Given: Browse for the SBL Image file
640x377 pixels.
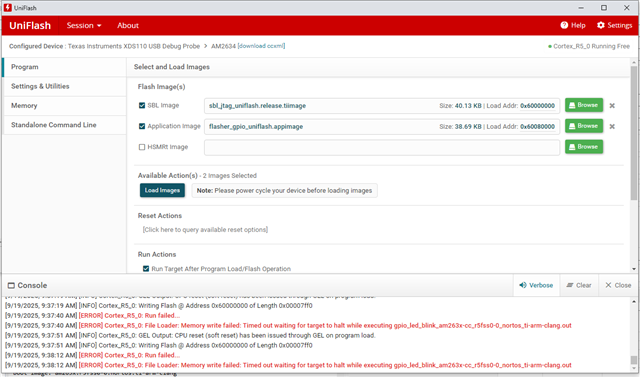Looking at the screenshot, I should click(x=584, y=105).
